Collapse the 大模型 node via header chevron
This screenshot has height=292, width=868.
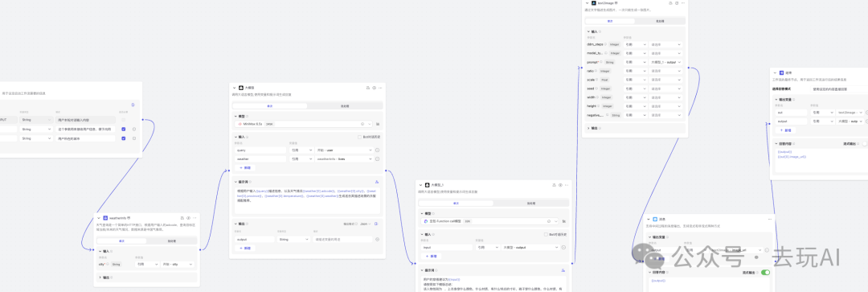(234, 88)
